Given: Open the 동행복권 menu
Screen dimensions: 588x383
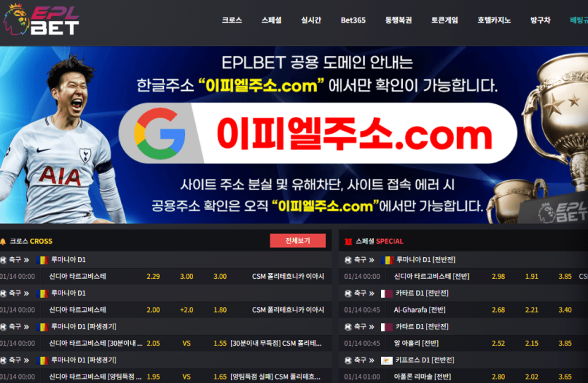Looking at the screenshot, I should click(x=399, y=20).
